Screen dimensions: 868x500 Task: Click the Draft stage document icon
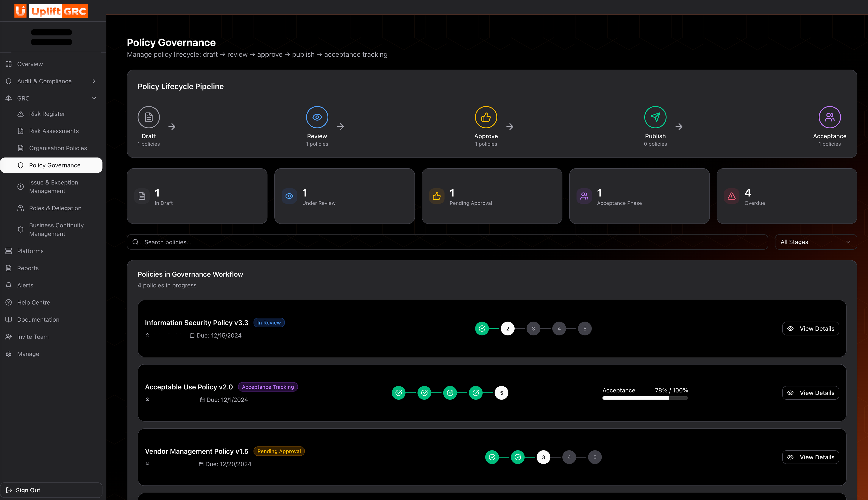point(149,117)
